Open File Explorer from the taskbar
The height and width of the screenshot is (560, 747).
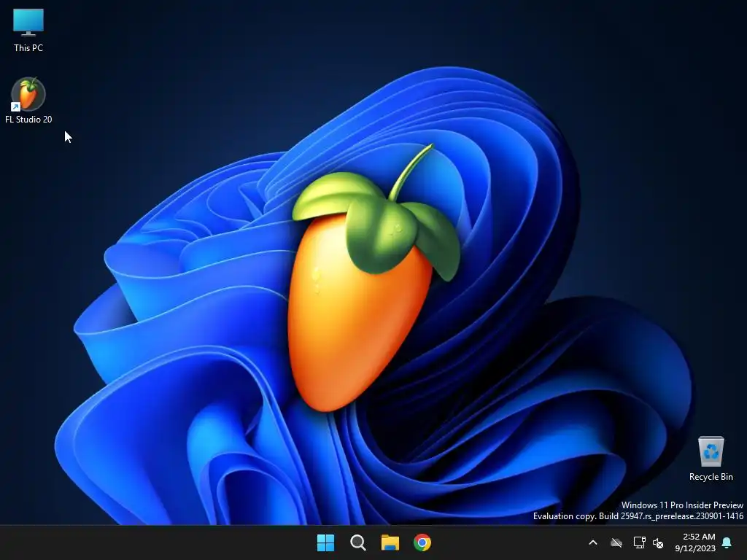point(390,542)
